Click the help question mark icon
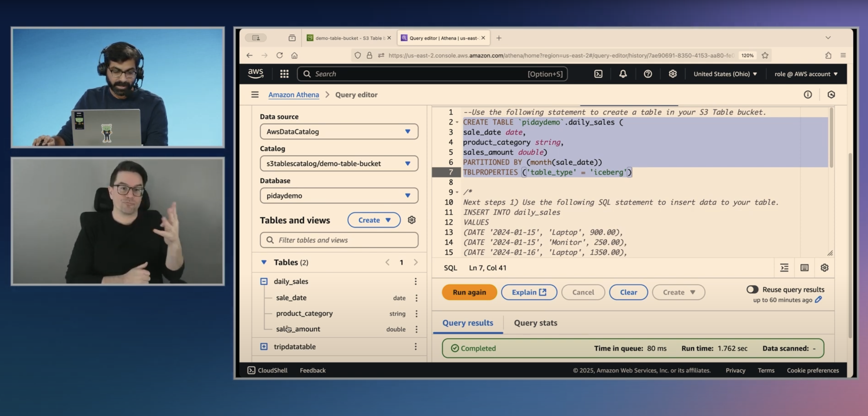Viewport: 868px width, 416px height. coord(648,74)
